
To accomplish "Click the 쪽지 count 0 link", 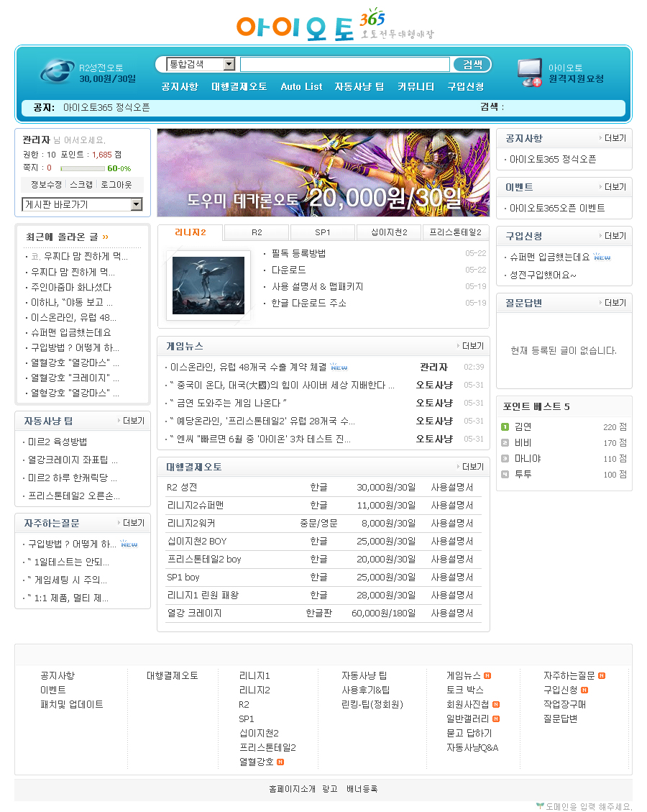I will [x=49, y=168].
